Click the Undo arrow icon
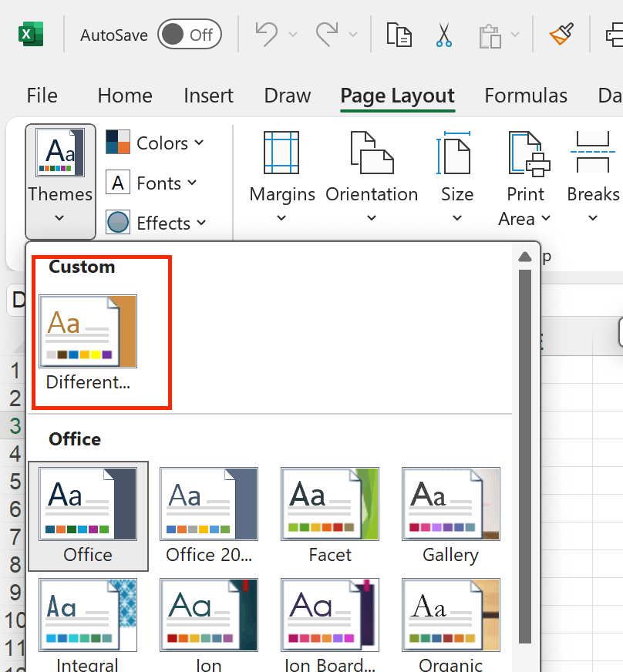Viewport: 623px width, 672px height. tap(266, 34)
